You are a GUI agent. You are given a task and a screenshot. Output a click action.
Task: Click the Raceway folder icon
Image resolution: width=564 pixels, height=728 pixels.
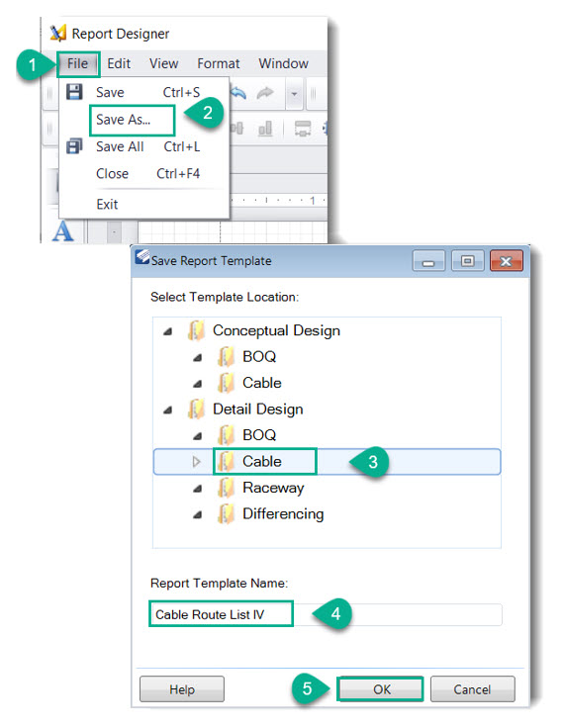pos(226,488)
